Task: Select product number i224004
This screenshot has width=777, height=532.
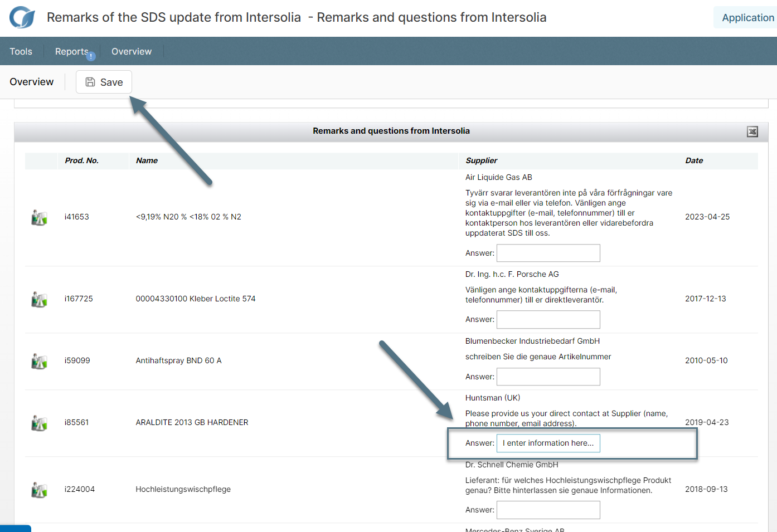Action: (80, 489)
